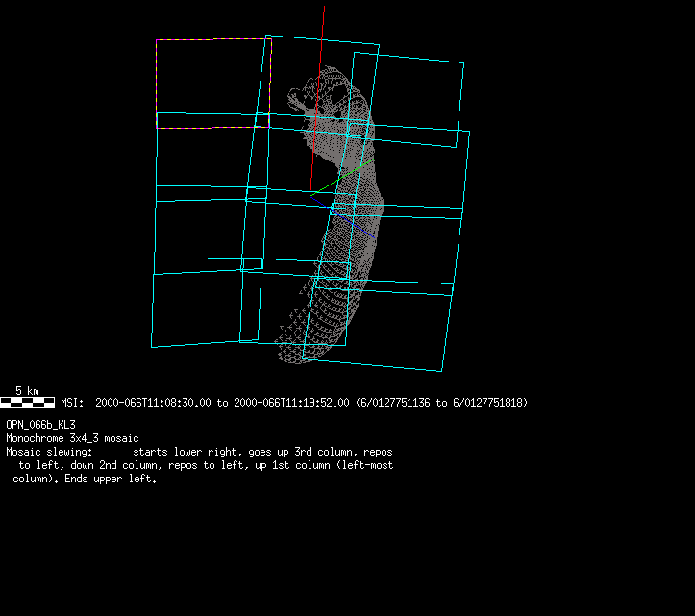Click the 'column). Ends upper left.' text

pos(85,480)
